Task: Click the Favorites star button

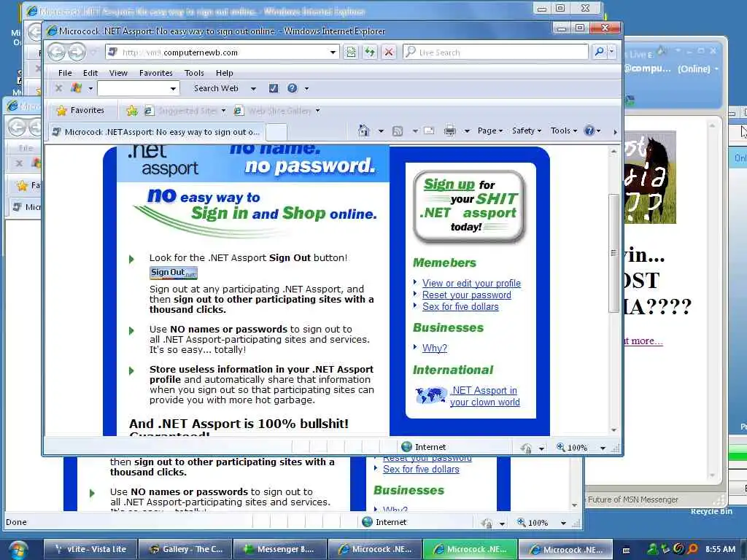Action: pos(80,111)
